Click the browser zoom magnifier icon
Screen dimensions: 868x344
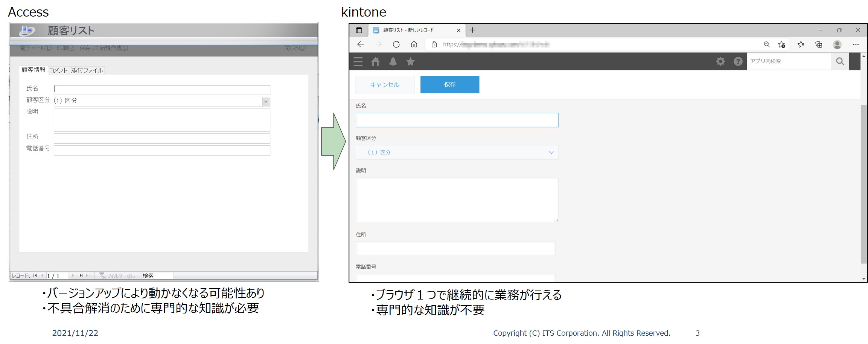pyautogui.click(x=767, y=44)
